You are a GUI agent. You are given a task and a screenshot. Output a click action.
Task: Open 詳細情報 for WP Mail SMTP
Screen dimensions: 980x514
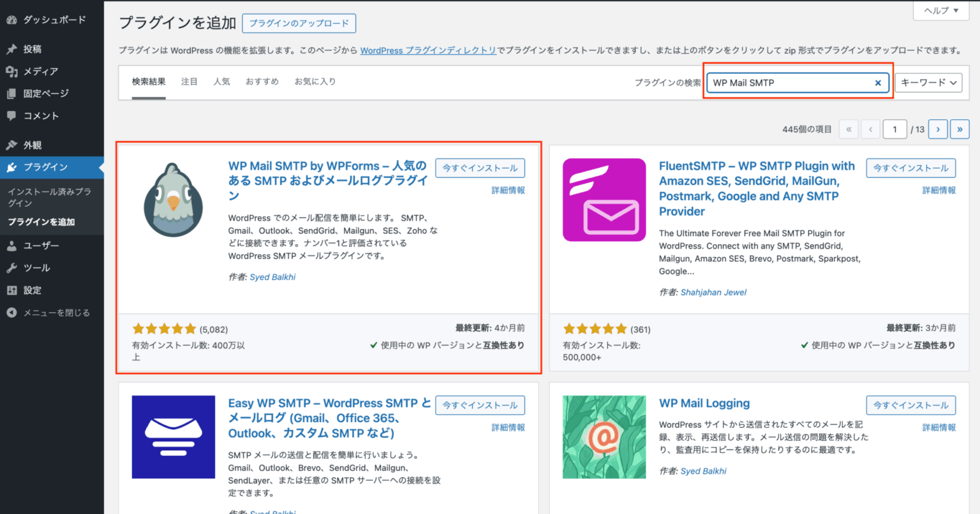coord(509,190)
